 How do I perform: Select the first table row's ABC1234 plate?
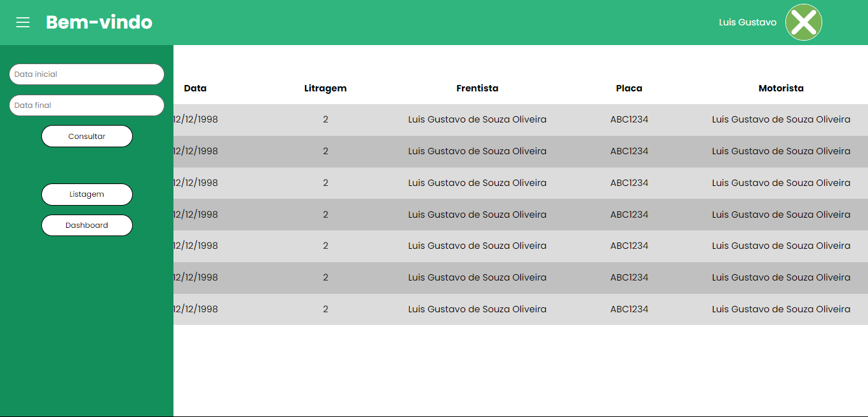(629, 119)
